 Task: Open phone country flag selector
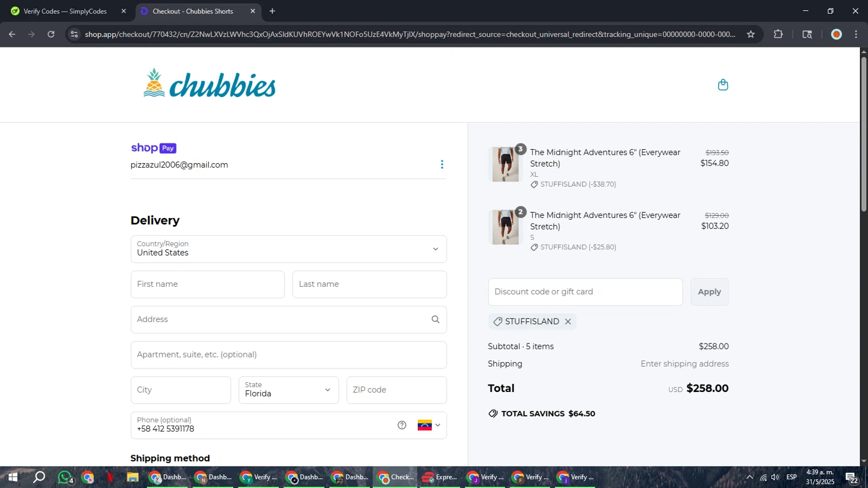(x=429, y=426)
